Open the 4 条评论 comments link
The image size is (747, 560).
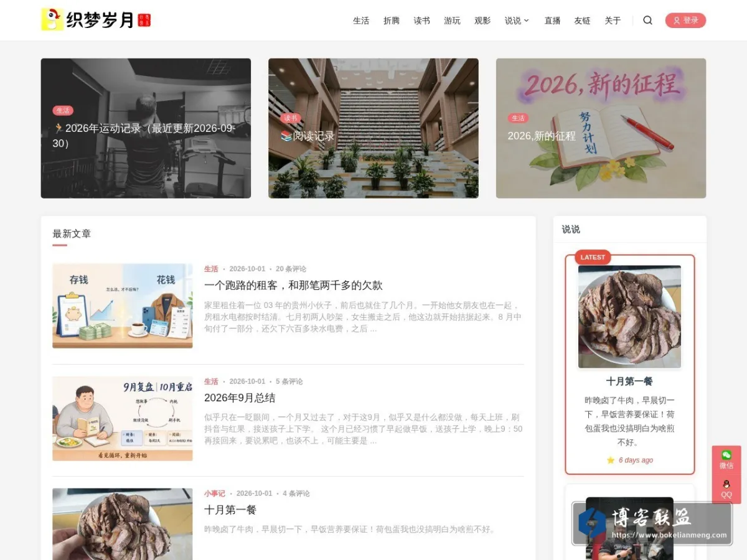point(296,493)
